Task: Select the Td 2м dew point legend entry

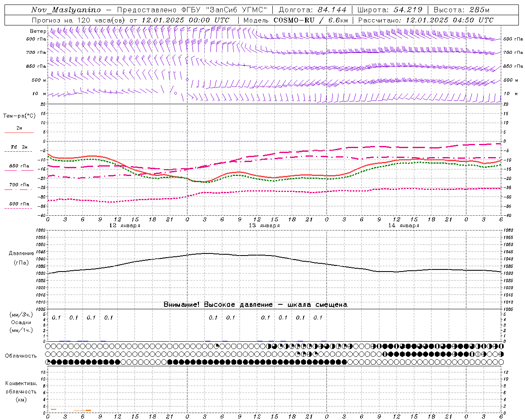Action: pyautogui.click(x=19, y=147)
